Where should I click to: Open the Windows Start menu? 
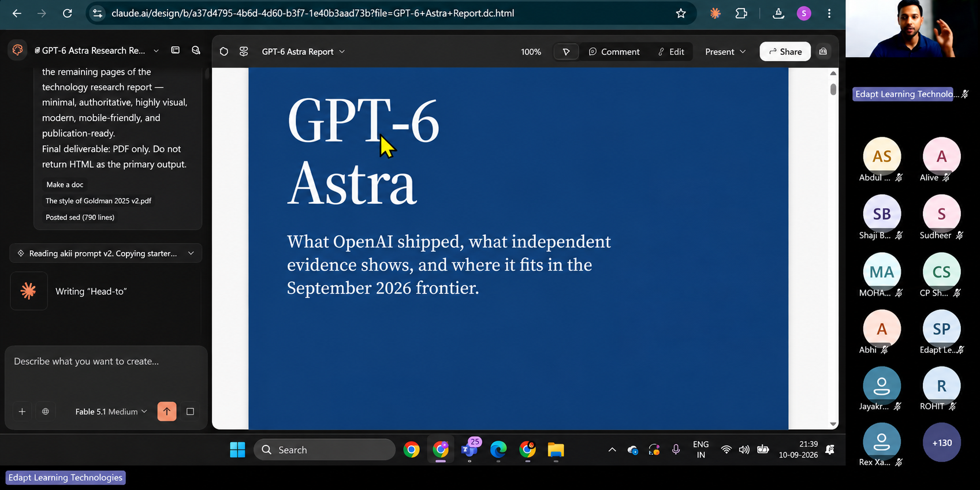pyautogui.click(x=237, y=450)
